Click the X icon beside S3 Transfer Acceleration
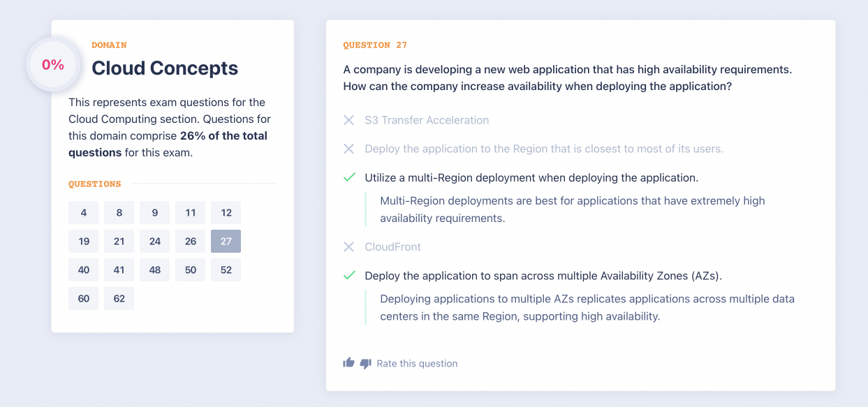This screenshot has width=868, height=407. coord(349,120)
